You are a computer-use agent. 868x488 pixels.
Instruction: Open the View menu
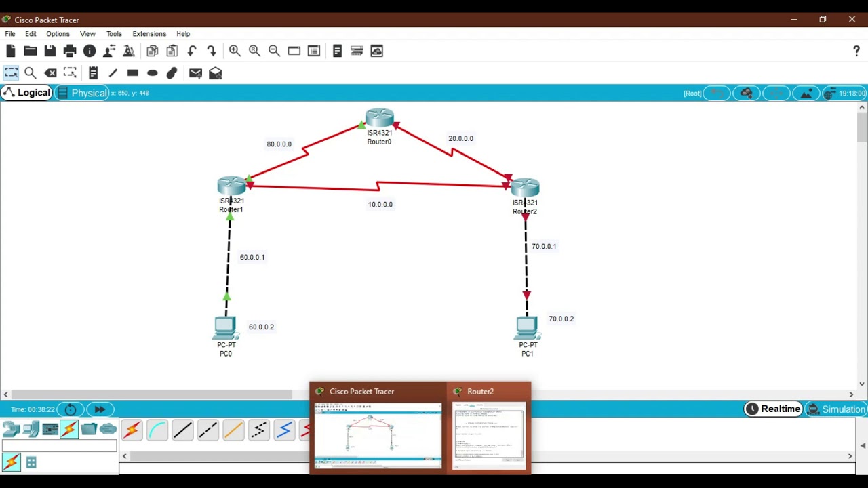pos(87,33)
